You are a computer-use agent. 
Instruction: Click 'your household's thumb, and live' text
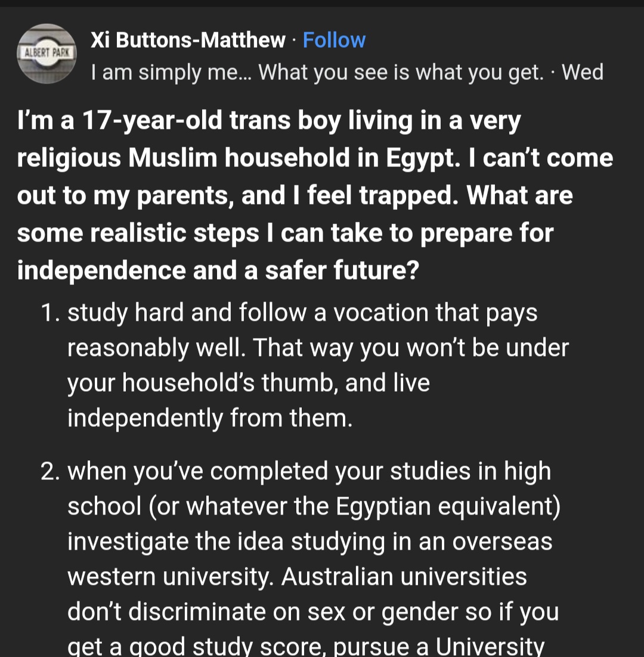point(249,383)
